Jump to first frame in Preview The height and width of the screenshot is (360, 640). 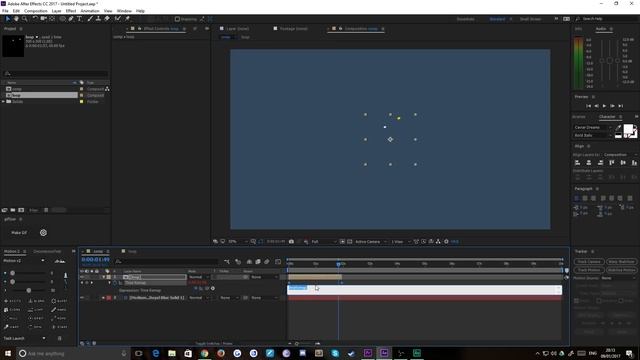pos(588,106)
